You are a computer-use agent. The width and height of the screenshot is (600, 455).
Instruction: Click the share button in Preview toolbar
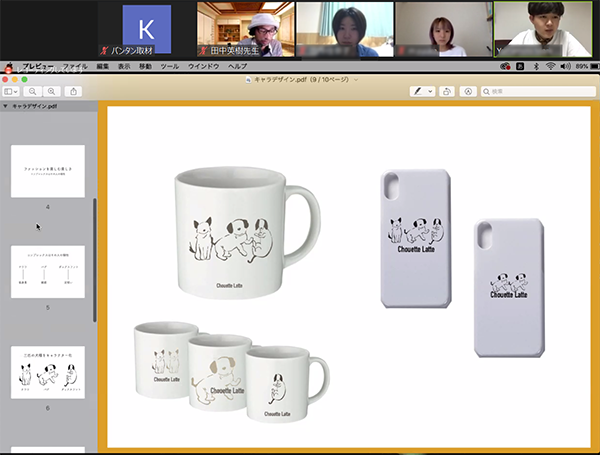74,91
